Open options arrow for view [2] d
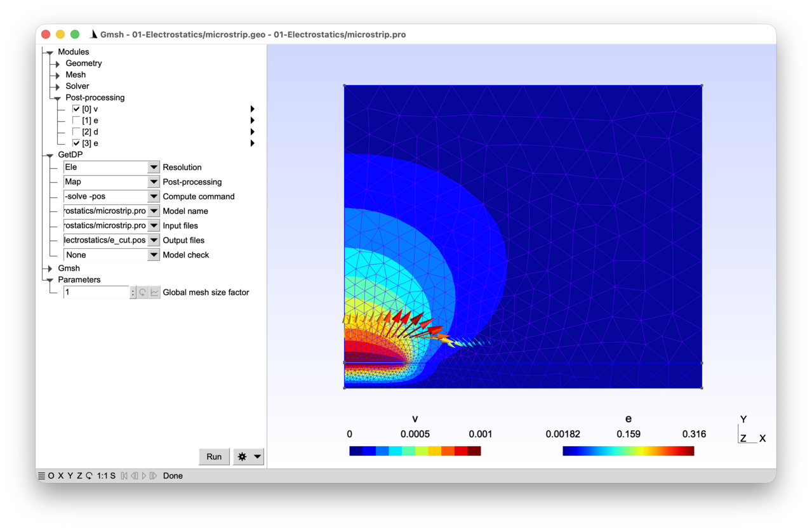 253,132
